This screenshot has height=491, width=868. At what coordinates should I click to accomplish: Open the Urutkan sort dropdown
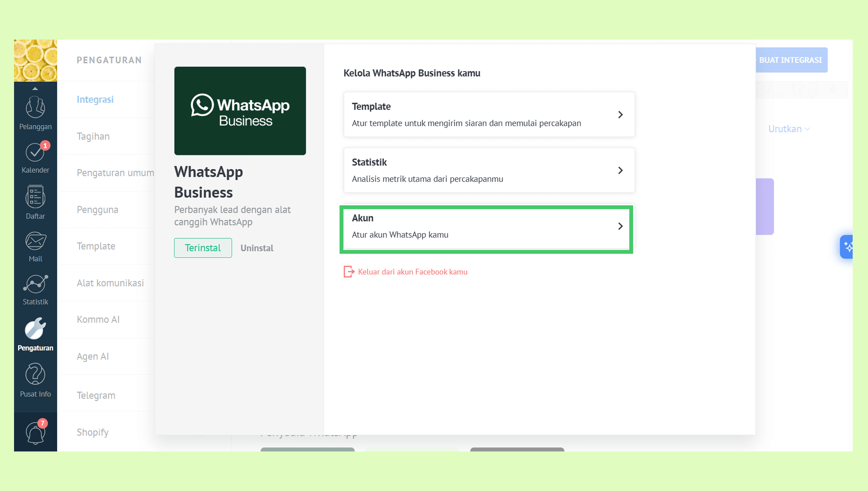(x=789, y=129)
